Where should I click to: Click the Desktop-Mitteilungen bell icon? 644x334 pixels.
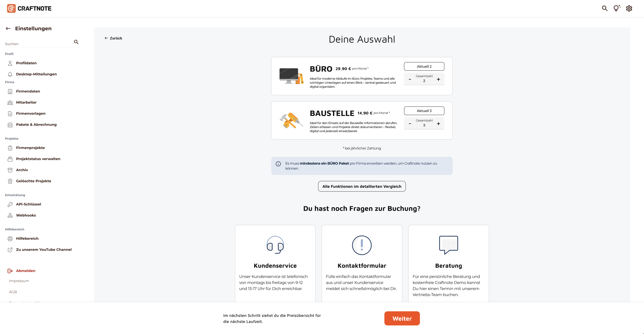pos(10,74)
